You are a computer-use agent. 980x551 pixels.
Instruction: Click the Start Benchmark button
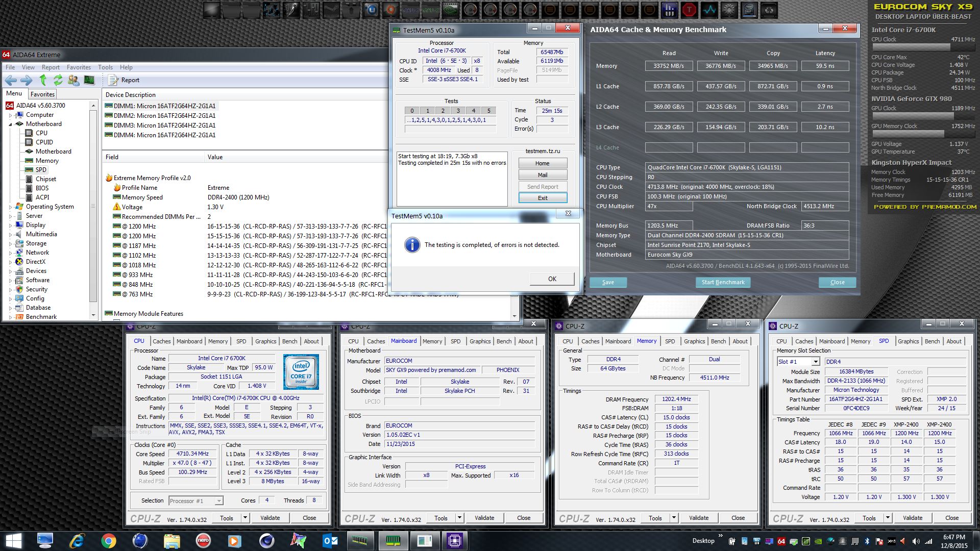(723, 282)
